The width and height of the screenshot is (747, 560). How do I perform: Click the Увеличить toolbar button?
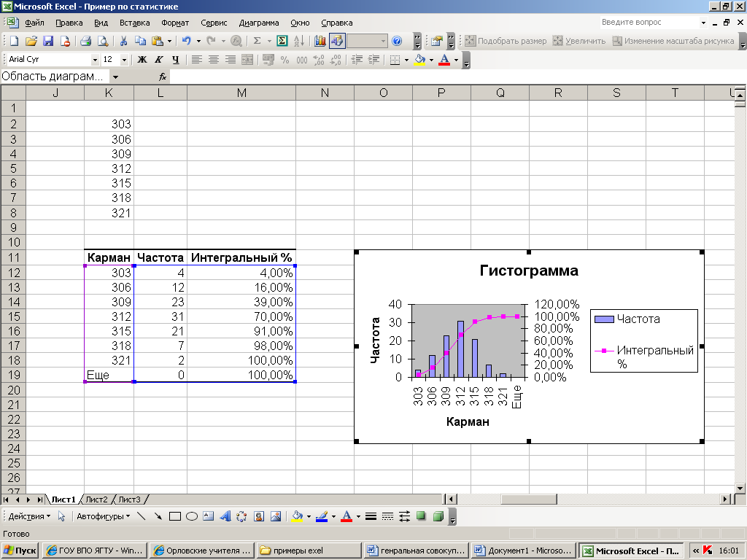tap(578, 41)
